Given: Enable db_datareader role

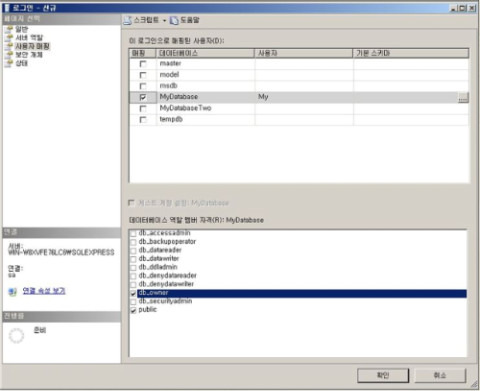Looking at the screenshot, I should [x=133, y=250].
